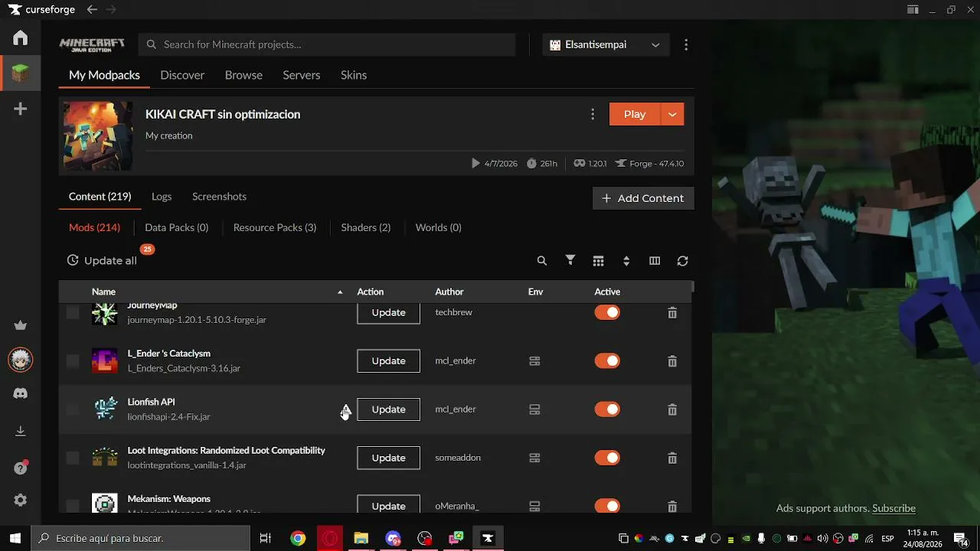Viewport: 980px width, 551px height.
Task: Open the Discord icon in the sidebar
Action: (21, 394)
